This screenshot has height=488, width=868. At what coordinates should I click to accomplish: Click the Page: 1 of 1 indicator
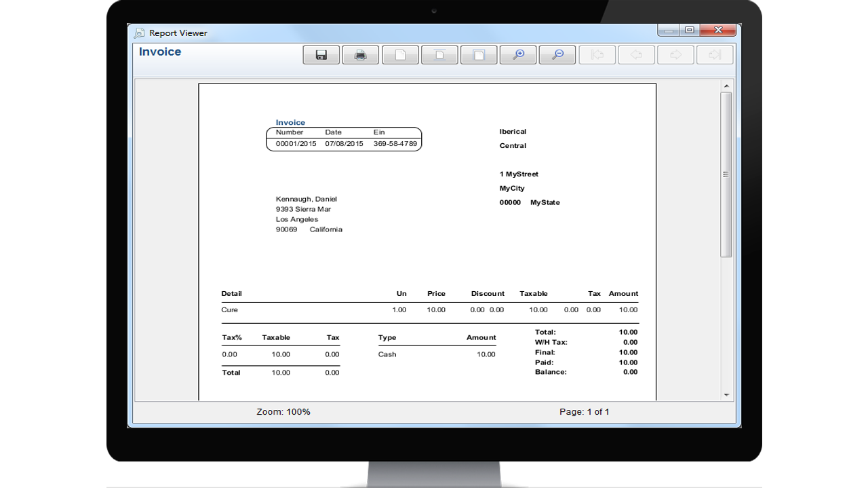(x=584, y=412)
